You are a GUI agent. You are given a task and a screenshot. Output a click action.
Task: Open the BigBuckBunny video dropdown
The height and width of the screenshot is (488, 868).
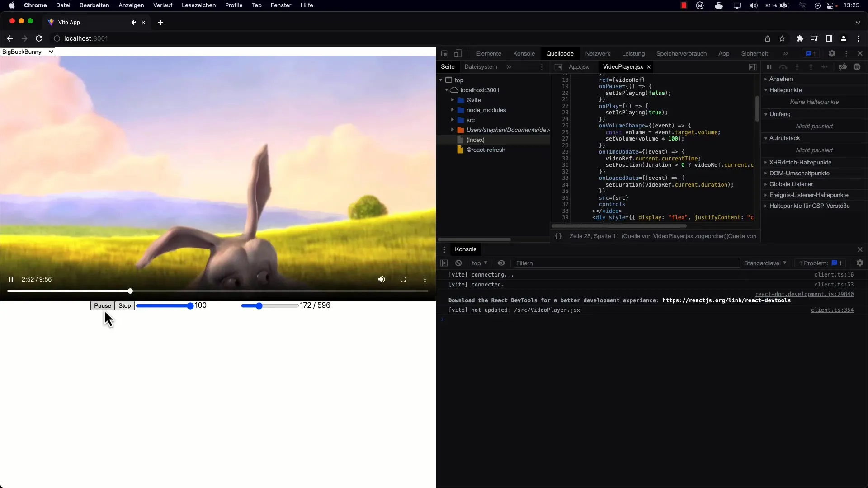point(28,52)
